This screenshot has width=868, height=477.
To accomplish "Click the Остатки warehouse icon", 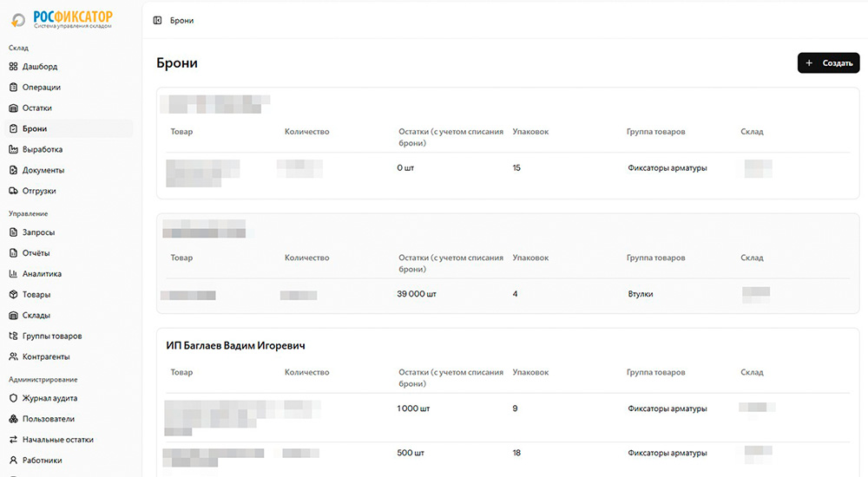I will click(13, 108).
